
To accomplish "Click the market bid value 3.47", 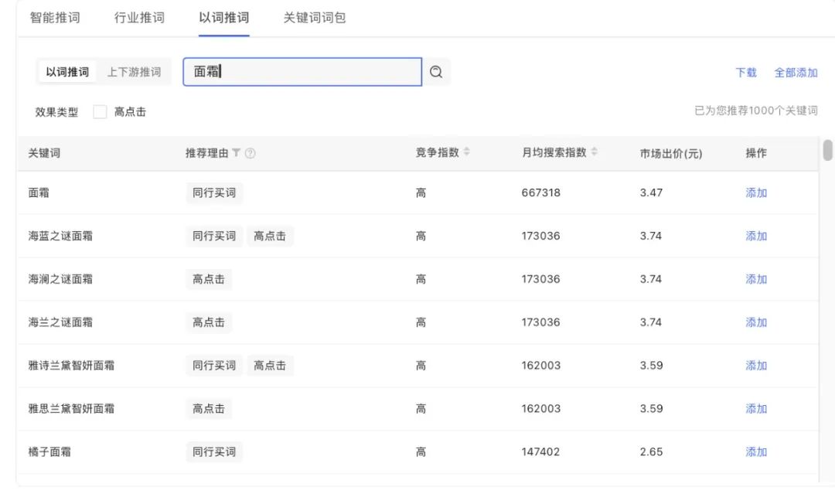I will coord(651,192).
